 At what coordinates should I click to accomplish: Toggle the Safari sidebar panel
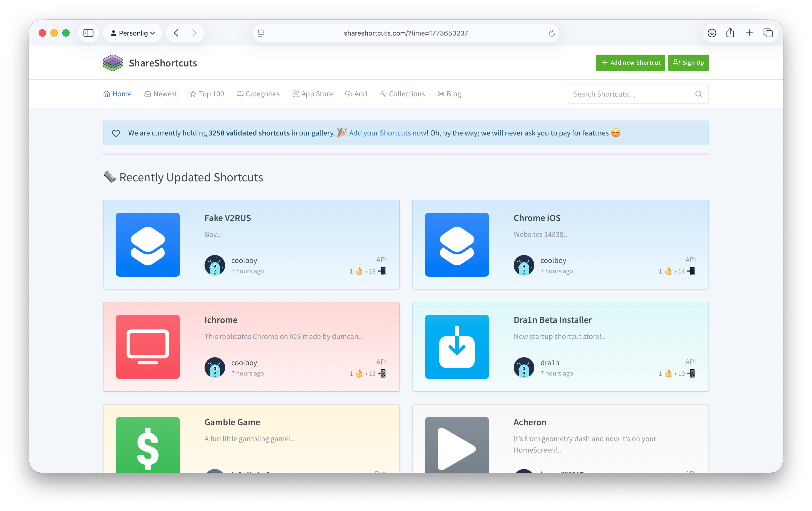pos(88,33)
